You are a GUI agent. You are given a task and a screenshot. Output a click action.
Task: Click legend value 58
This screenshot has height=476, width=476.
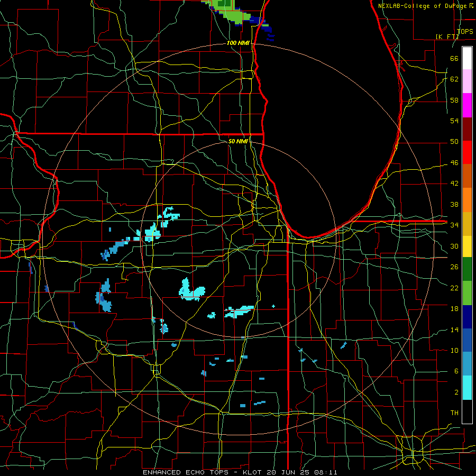point(454,100)
